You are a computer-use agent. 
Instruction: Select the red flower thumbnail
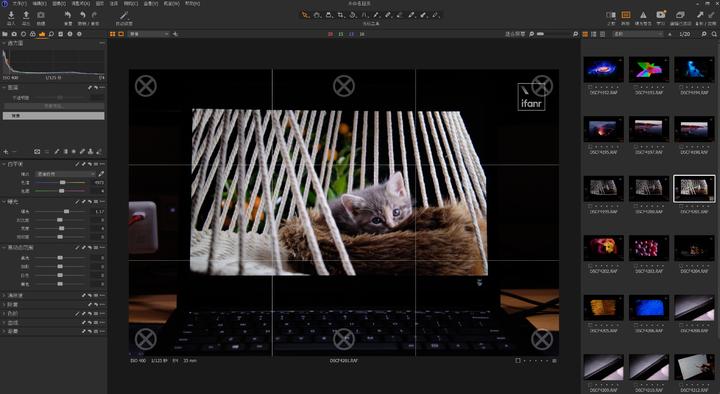(x=603, y=248)
